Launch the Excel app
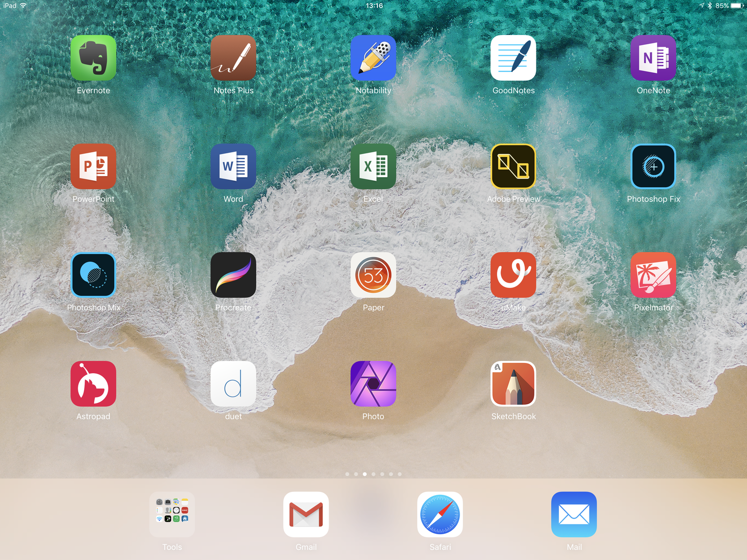The image size is (747, 560). point(373,166)
